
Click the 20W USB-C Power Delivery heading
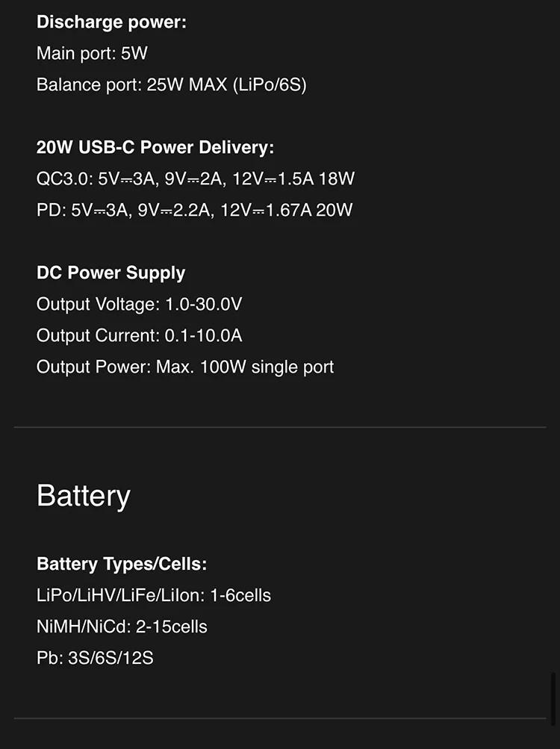click(x=155, y=148)
